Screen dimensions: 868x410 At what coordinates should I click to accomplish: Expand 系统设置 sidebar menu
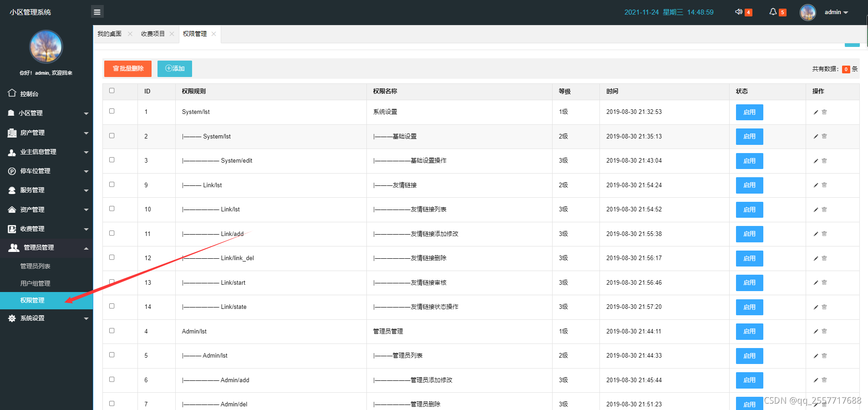[x=46, y=318]
